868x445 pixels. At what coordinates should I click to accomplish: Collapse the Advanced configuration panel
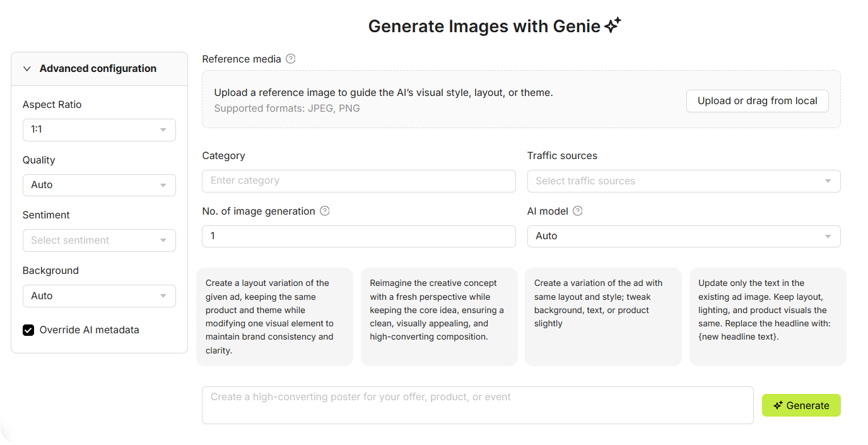27,69
